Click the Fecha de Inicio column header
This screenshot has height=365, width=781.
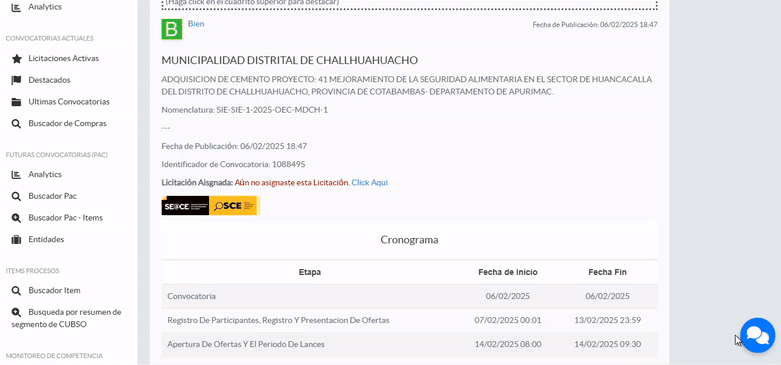(x=508, y=272)
